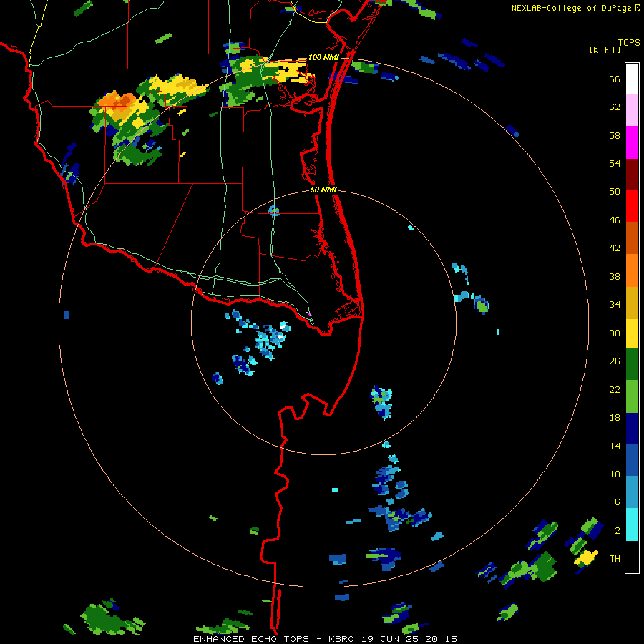
Task: Click the "100 NMI" range ring label
Action: 323,57
